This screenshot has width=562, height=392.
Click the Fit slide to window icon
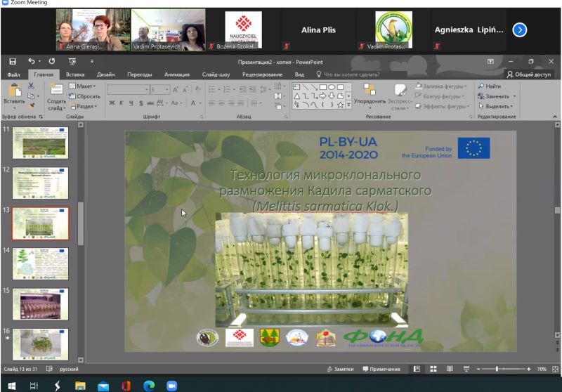(554, 369)
